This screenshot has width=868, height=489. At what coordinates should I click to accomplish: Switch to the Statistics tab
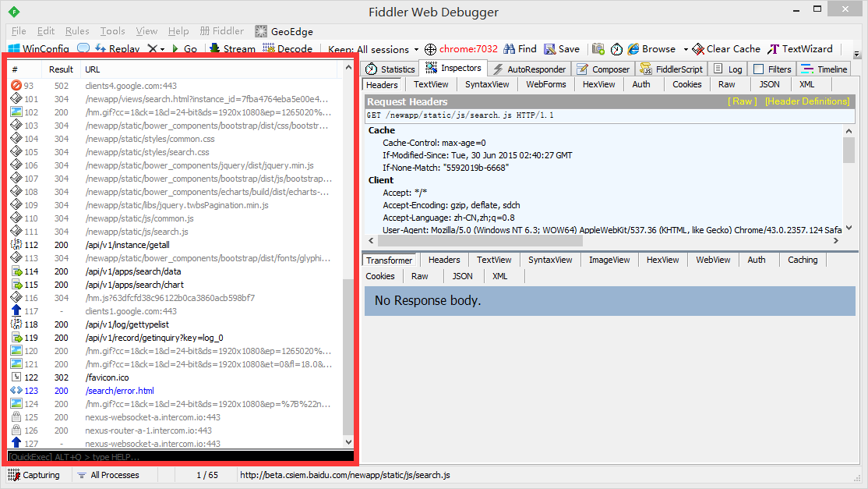click(390, 69)
